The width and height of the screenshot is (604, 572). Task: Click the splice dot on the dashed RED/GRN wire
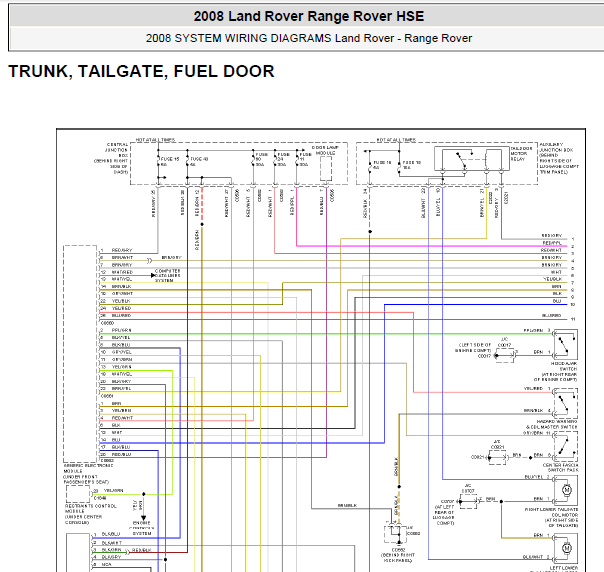(x=202, y=224)
